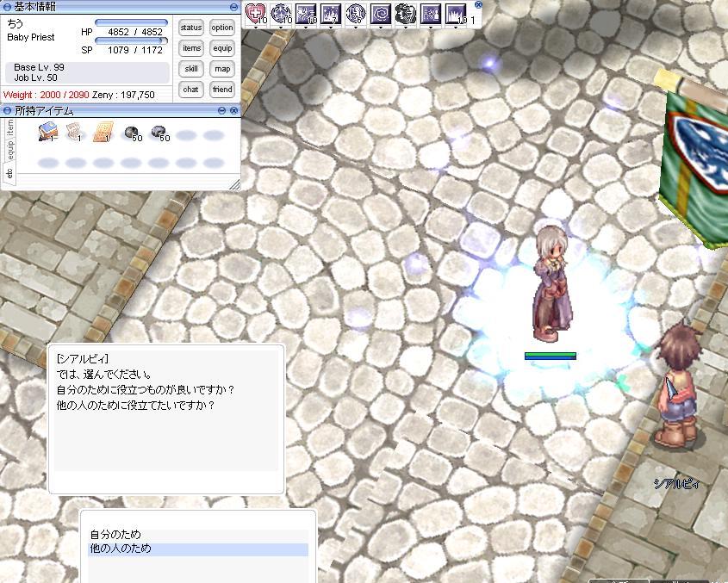728x583 pixels.
Task: Use the level 7 skill in the hotbar
Action: pos(331,14)
